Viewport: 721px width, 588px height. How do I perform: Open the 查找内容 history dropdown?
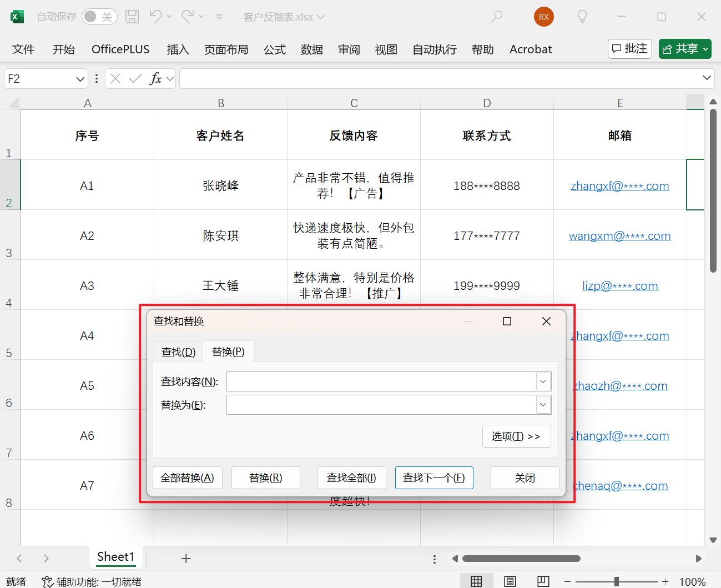click(x=543, y=381)
